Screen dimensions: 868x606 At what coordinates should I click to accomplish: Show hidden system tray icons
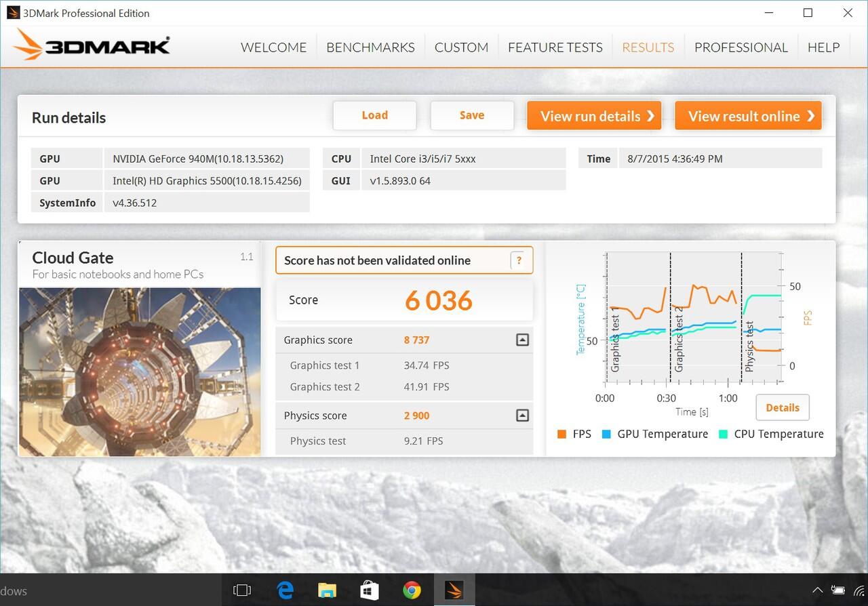coord(818,590)
